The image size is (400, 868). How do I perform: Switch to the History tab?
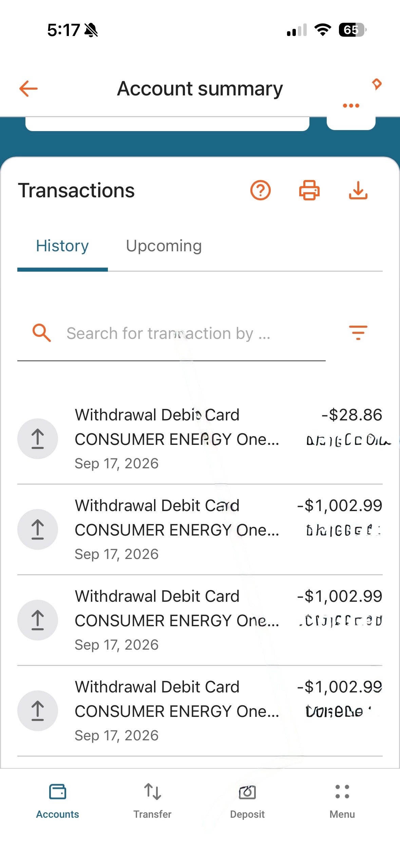coord(62,246)
